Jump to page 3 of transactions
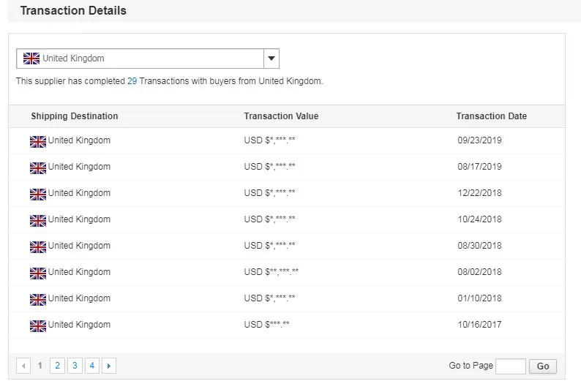Screen dimensions: 581x392 coord(75,366)
